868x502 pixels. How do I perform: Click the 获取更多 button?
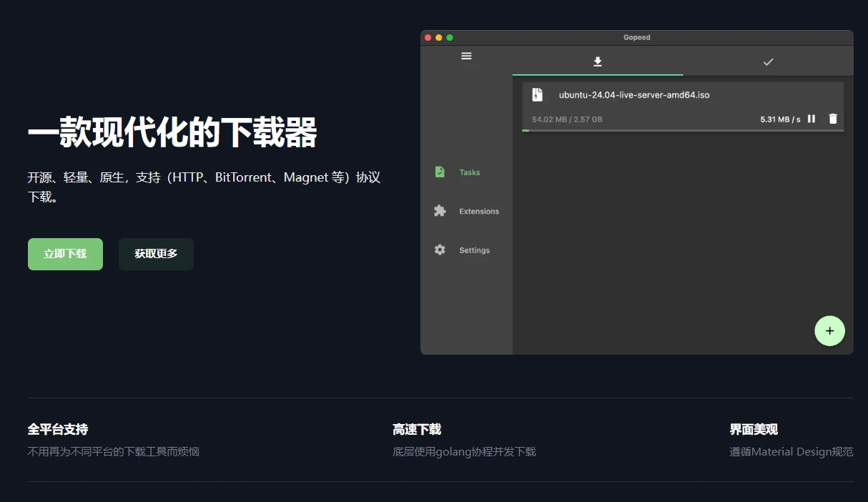pos(156,254)
